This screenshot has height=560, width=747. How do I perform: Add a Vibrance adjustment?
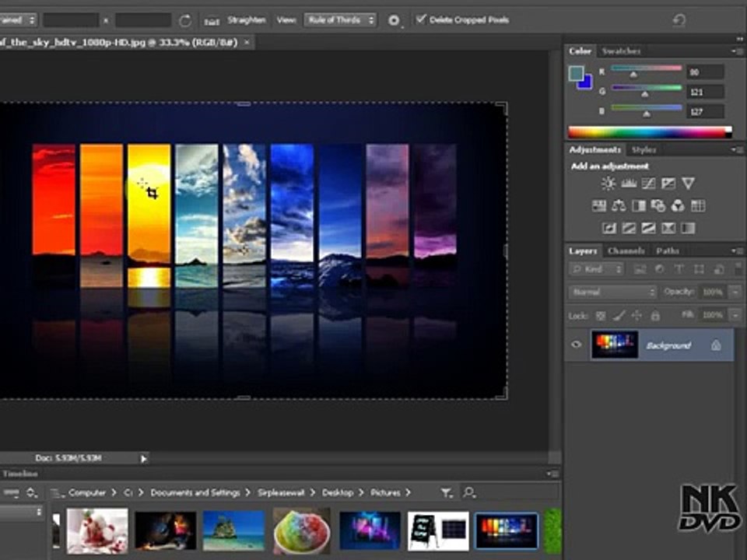688,184
